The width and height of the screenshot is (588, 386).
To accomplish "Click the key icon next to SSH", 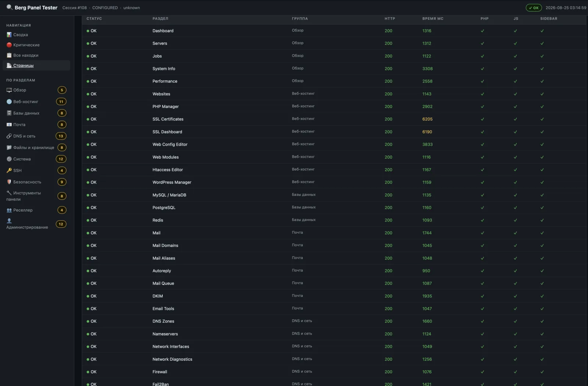I will [9, 170].
